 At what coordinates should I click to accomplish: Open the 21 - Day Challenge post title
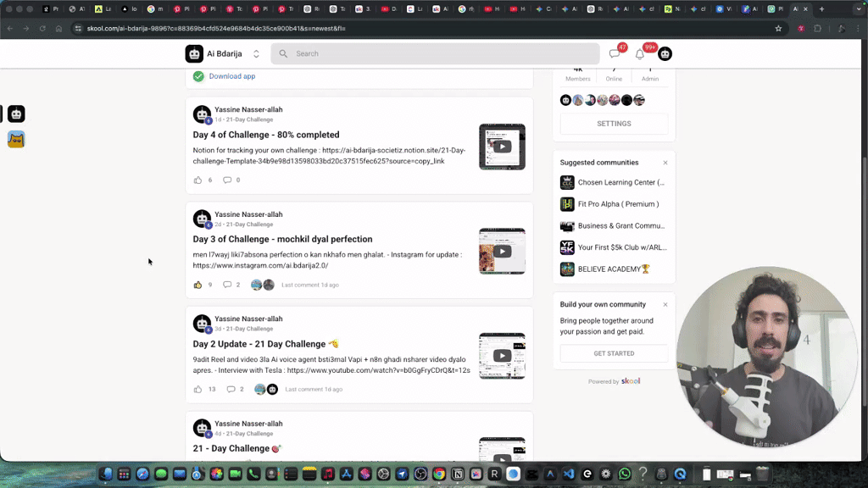(237, 448)
